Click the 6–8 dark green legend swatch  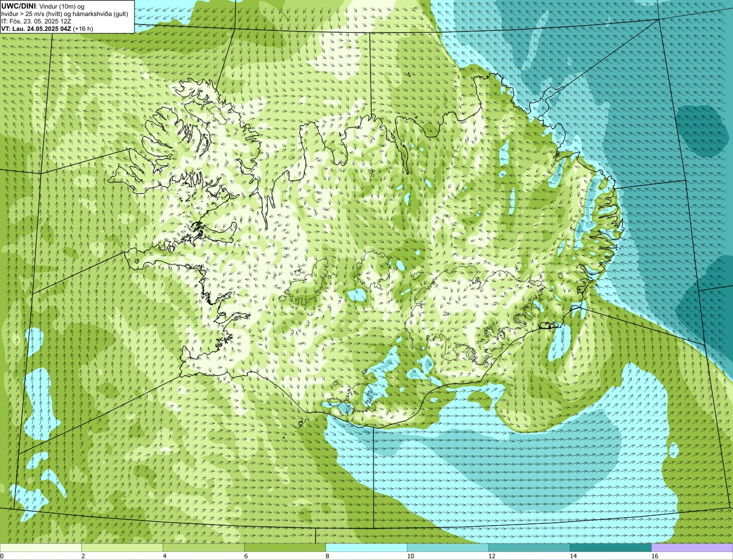click(x=285, y=547)
